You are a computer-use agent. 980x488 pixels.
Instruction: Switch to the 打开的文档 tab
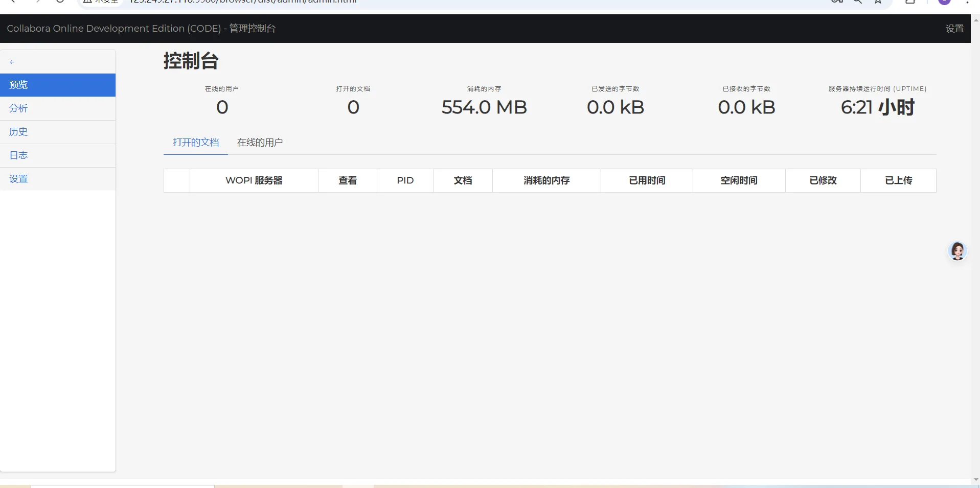(196, 143)
